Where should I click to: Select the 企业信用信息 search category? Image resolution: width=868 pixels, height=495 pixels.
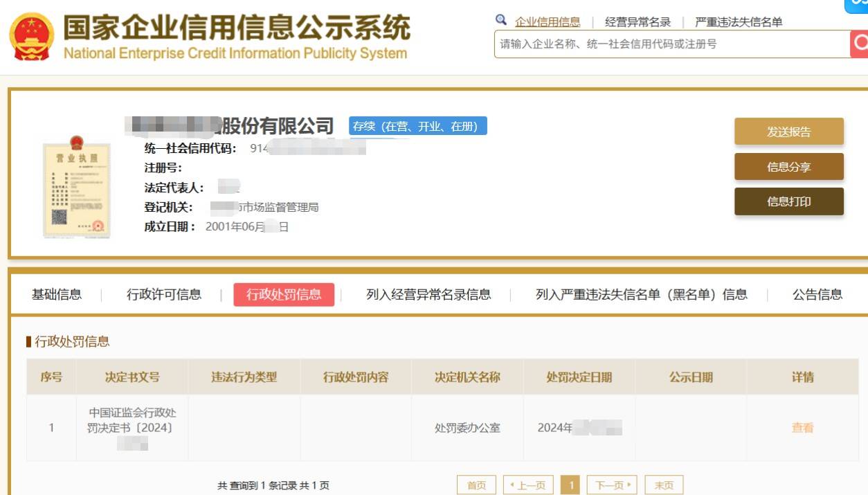coord(548,22)
